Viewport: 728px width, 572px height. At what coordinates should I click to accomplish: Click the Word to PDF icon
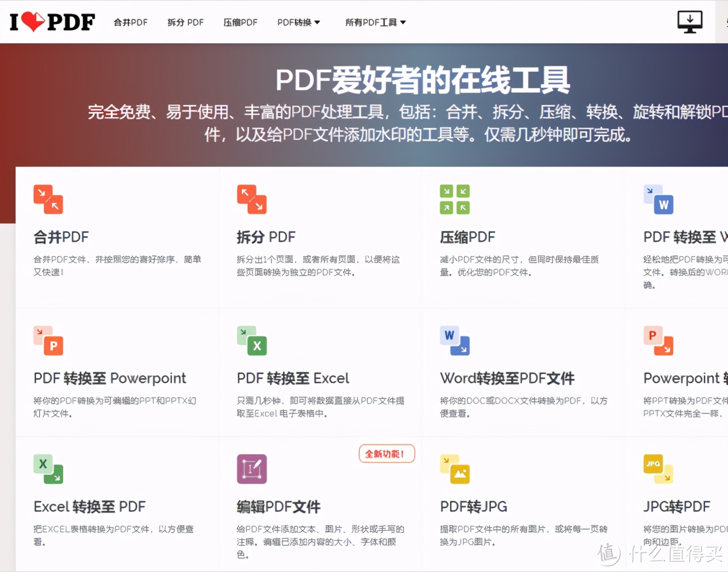point(455,341)
